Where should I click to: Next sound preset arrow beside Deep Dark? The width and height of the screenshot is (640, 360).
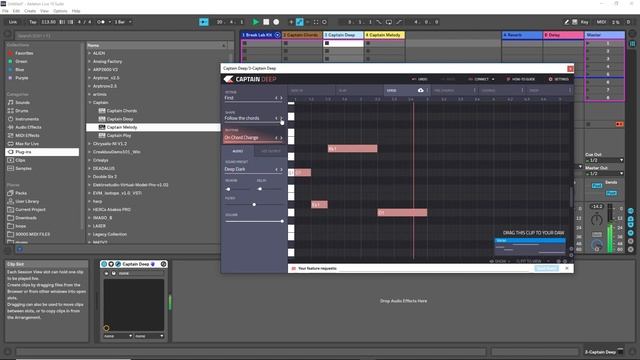pos(281,169)
